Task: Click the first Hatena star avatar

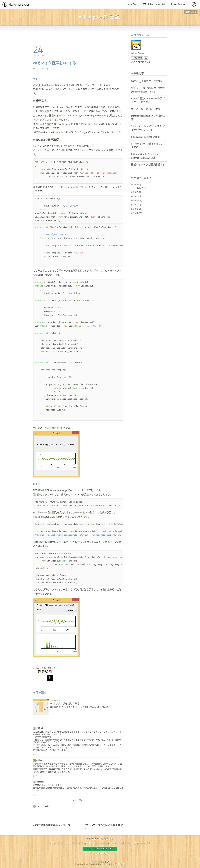Action: click(x=39, y=672)
